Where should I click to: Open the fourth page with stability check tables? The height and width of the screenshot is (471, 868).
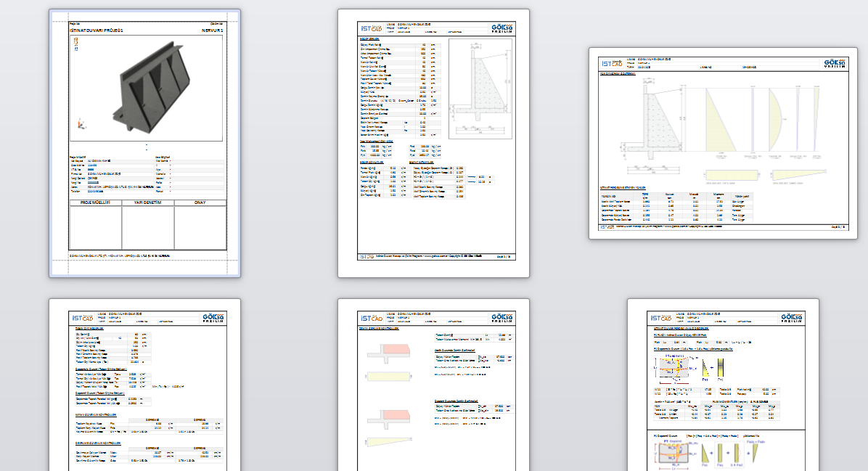(x=144, y=385)
